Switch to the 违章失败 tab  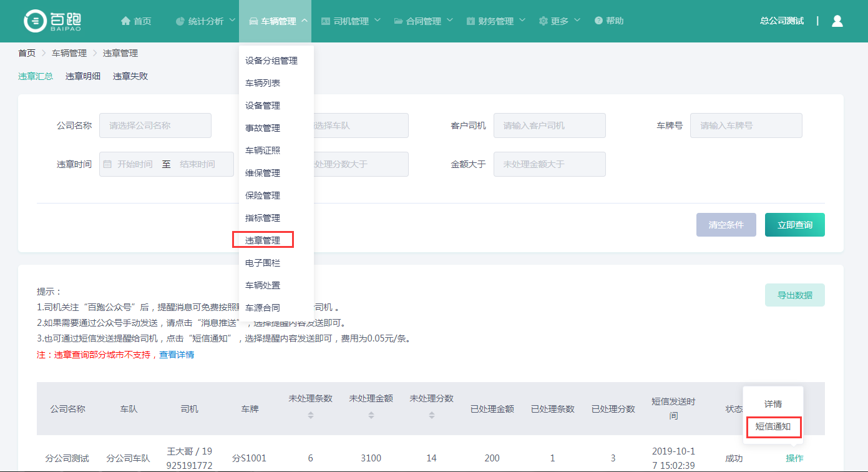point(130,76)
